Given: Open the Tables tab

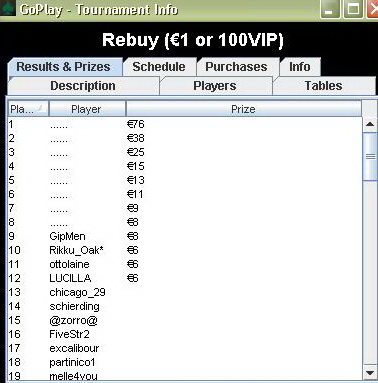Looking at the screenshot, I should click(323, 86).
